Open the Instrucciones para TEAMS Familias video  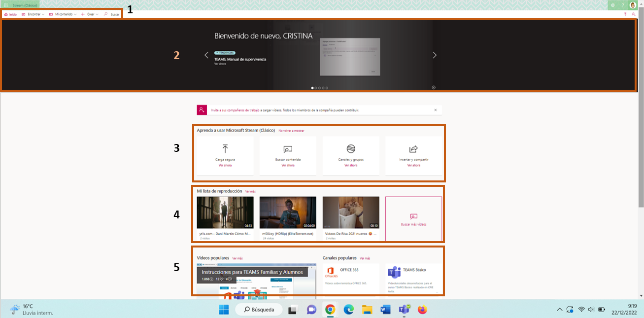tap(256, 281)
